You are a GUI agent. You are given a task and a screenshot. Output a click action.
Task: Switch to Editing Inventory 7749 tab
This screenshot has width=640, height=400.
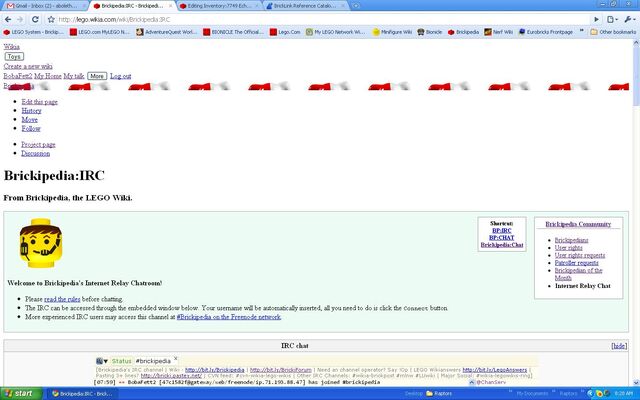219,6
